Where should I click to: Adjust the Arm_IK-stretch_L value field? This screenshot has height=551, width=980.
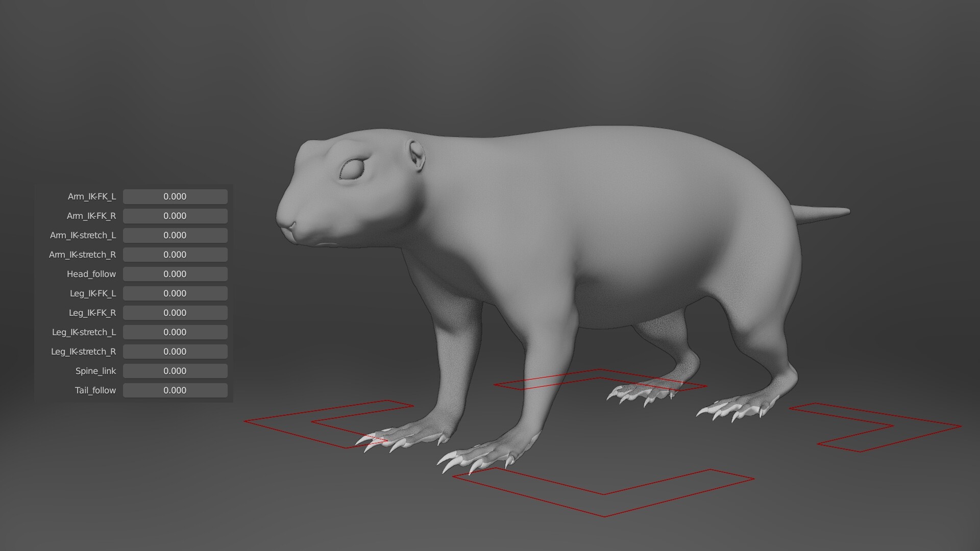pos(175,235)
